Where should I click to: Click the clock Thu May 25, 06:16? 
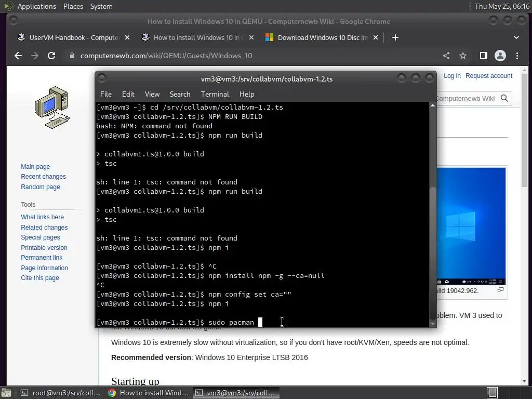pyautogui.click(x=502, y=6)
